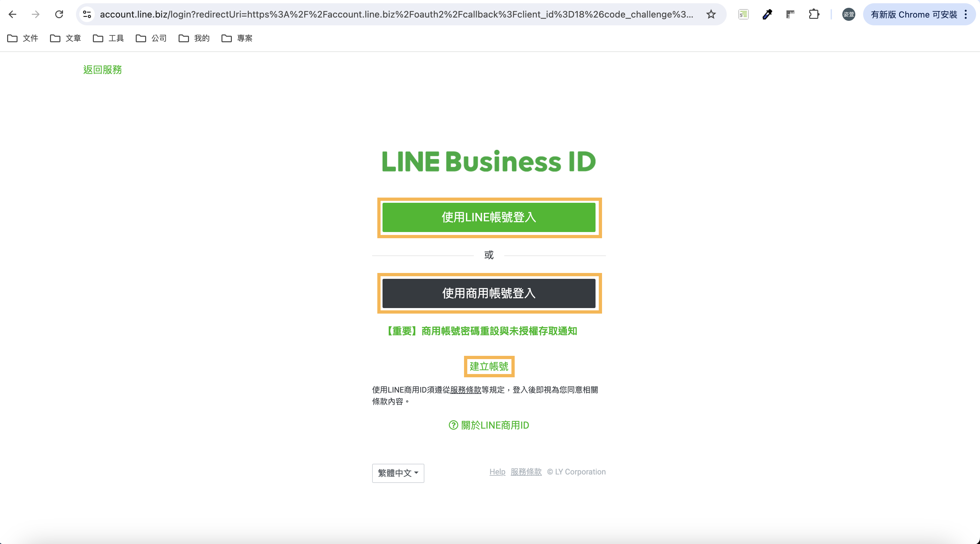Screen dimensions: 980x544
Task: Open the 公司 bookmark folder
Action: (x=151, y=38)
